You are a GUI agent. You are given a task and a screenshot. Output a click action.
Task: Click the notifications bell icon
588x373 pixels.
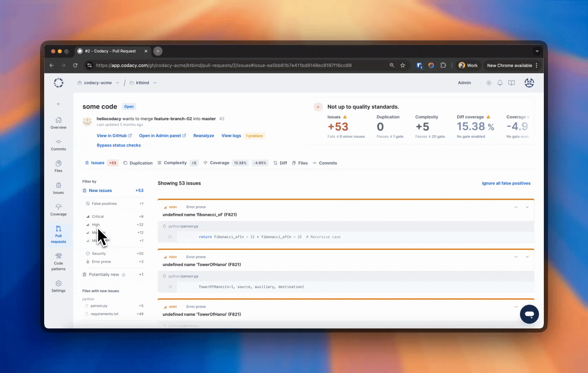[x=500, y=83]
